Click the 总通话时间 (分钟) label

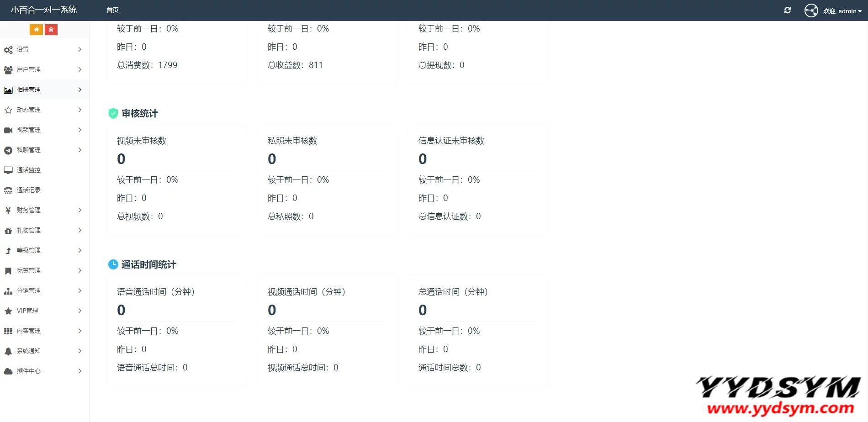453,292
